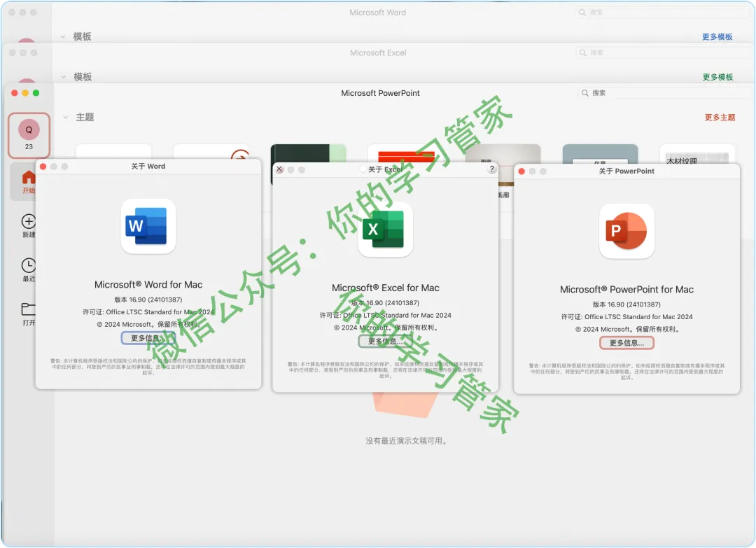Image resolution: width=756 pixels, height=548 pixels.
Task: Close the About Excel dialog
Action: pos(279,169)
